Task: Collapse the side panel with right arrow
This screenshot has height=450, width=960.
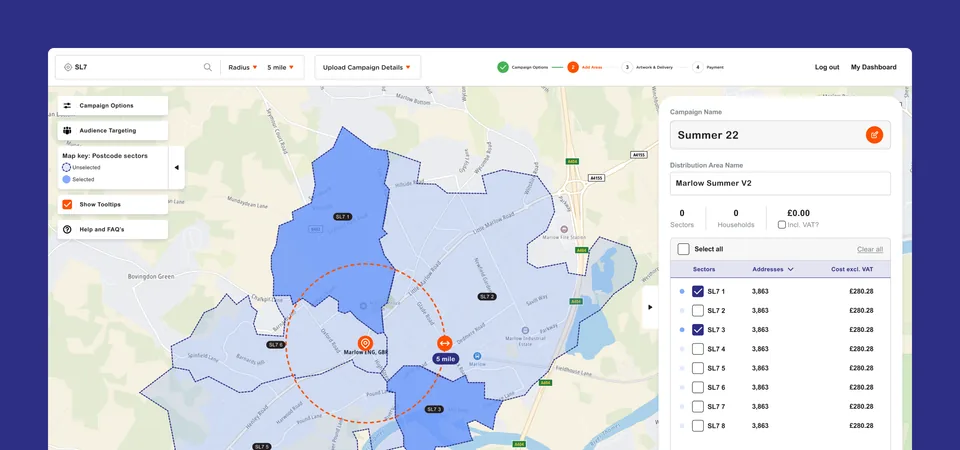Action: tap(650, 307)
